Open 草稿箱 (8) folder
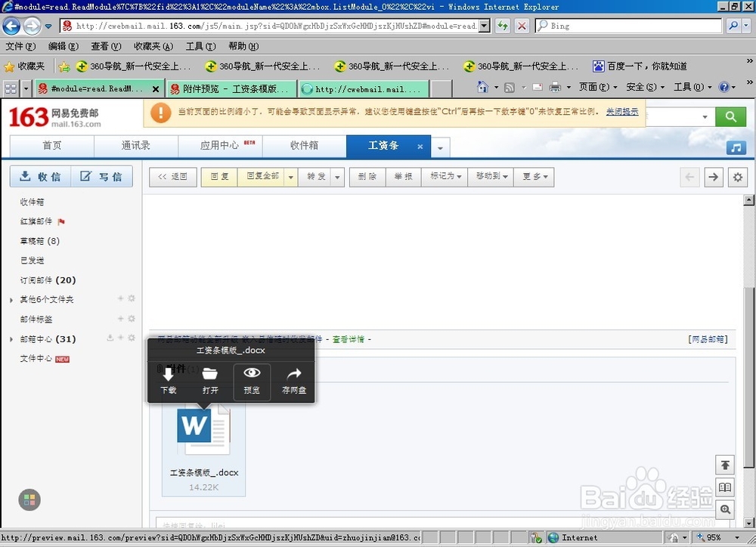This screenshot has width=756, height=547. (40, 241)
